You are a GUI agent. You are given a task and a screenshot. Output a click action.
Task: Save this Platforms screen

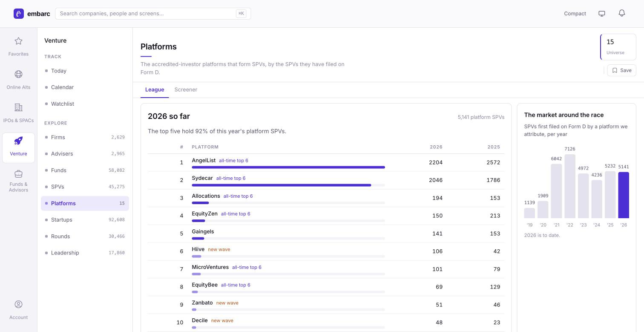(622, 70)
